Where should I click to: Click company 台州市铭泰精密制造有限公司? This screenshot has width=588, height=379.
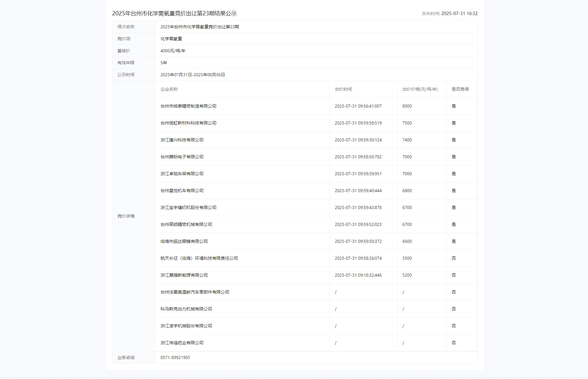click(188, 106)
